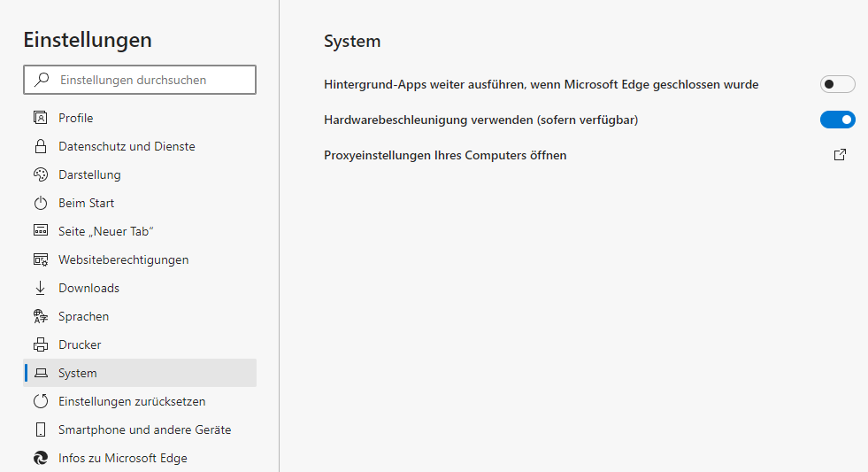Image resolution: width=868 pixels, height=472 pixels.
Task: Click the Downloads arrow icon
Action: click(40, 288)
